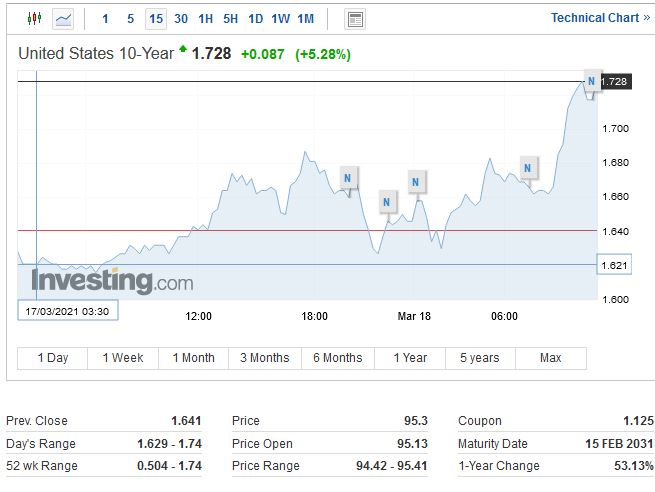The width and height of the screenshot is (655, 492).
Task: Click the Investing.com watermark logo
Action: [111, 281]
